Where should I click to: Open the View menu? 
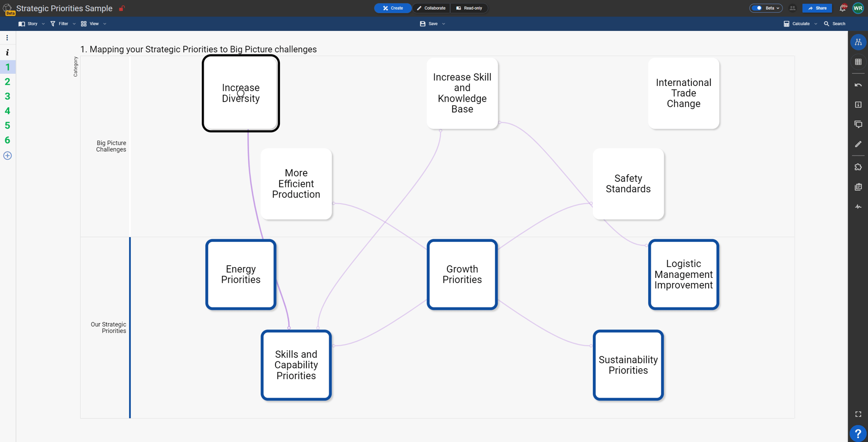pyautogui.click(x=93, y=24)
